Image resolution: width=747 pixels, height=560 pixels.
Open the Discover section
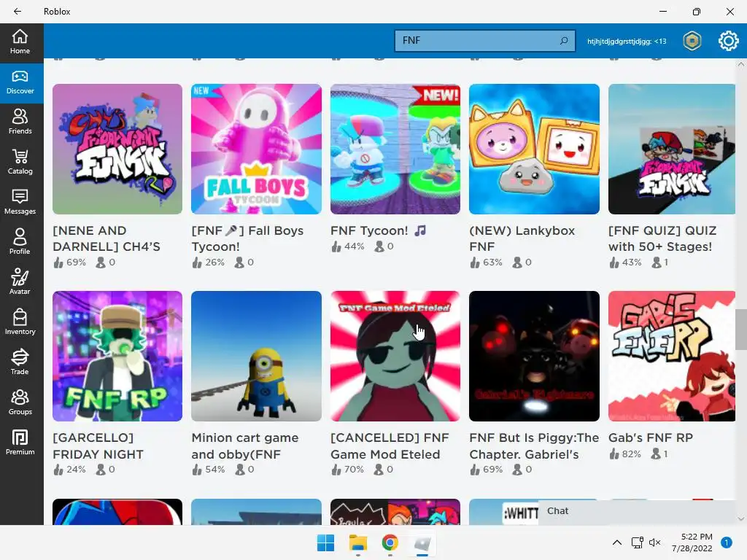[20, 82]
